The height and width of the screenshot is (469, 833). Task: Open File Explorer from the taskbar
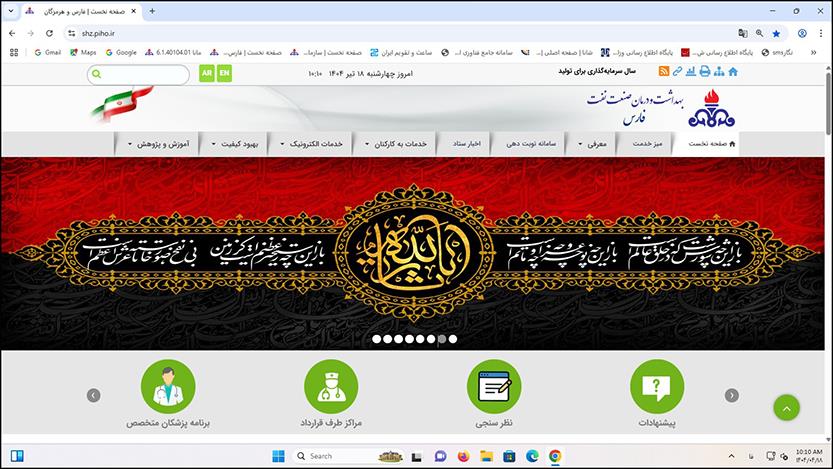point(486,456)
